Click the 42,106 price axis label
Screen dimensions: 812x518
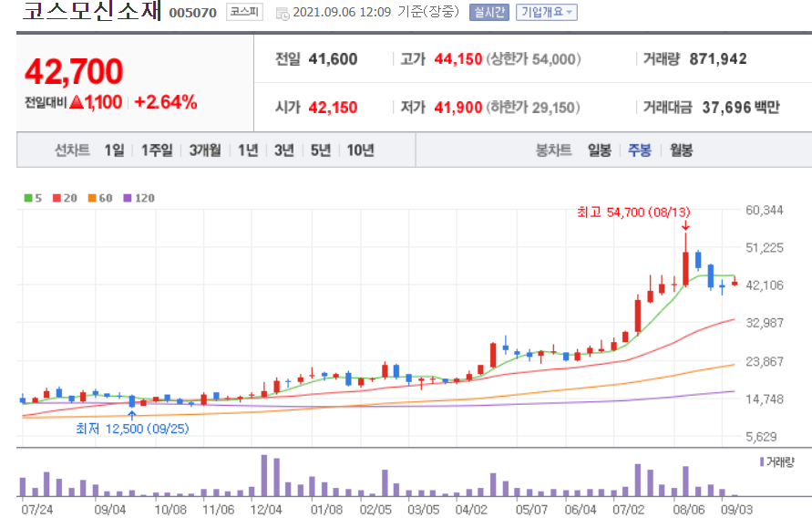[x=765, y=285]
